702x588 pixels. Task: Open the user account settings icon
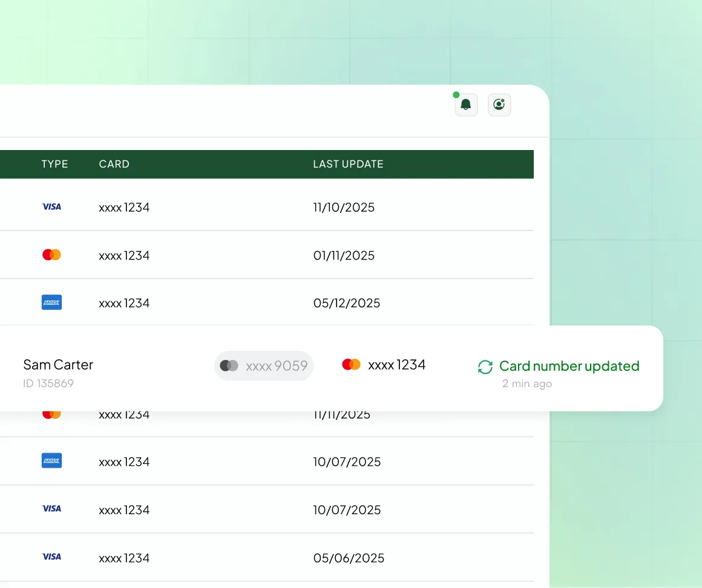pos(499,105)
